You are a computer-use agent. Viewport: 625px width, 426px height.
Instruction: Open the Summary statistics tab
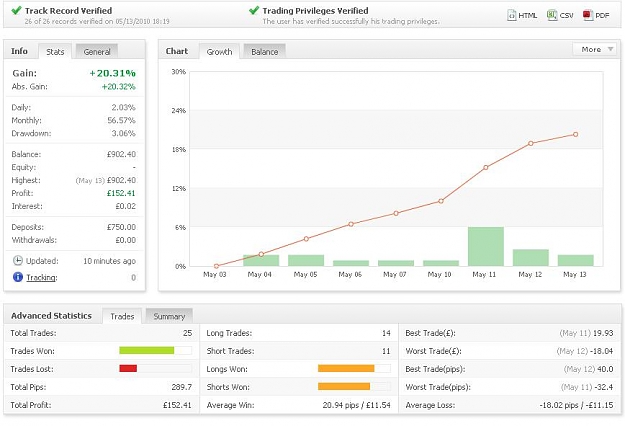[x=169, y=316]
